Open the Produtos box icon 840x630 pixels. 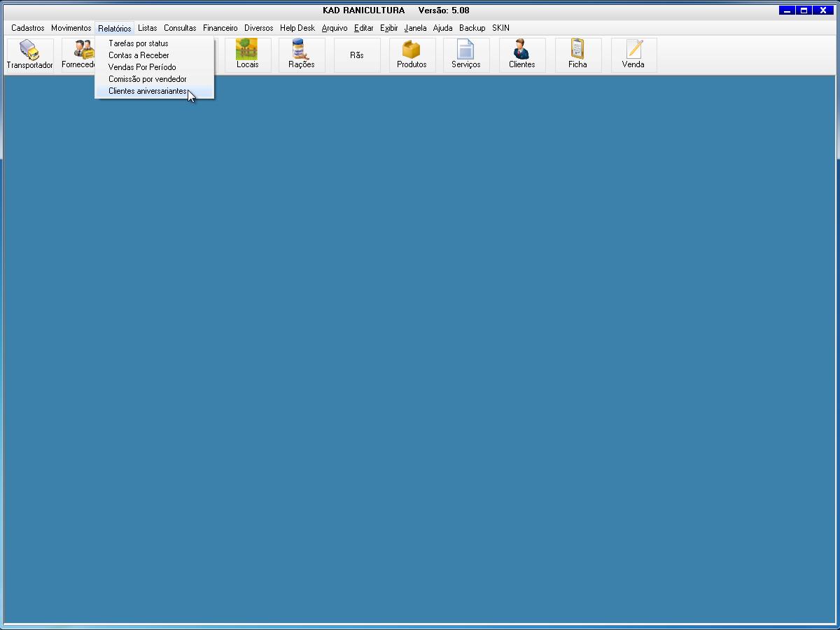[412, 55]
